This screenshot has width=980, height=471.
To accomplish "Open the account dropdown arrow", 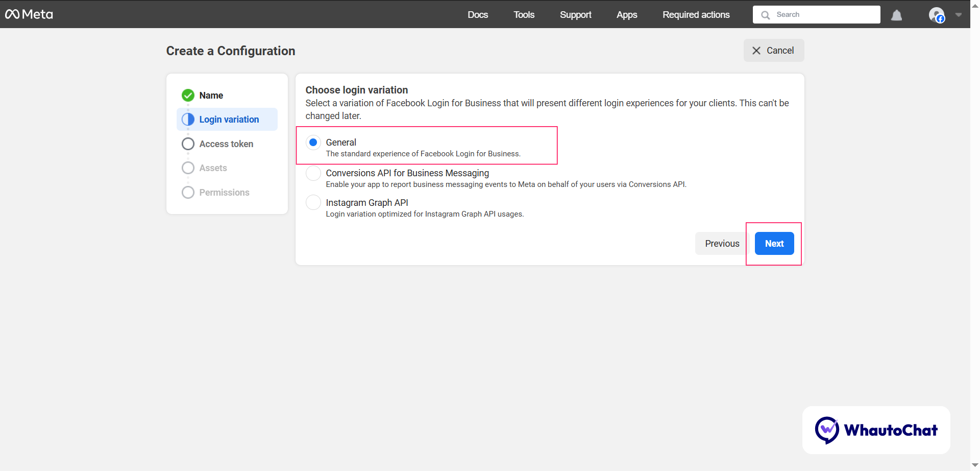I will [959, 15].
